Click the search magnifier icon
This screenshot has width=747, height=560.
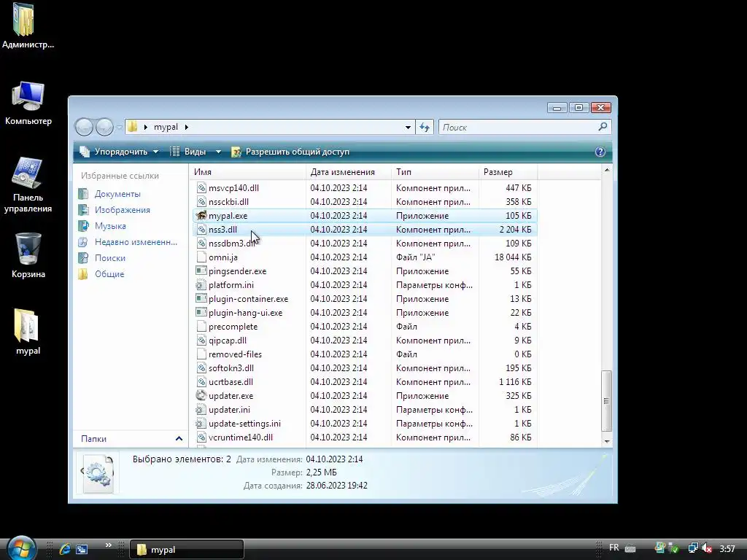pos(603,127)
